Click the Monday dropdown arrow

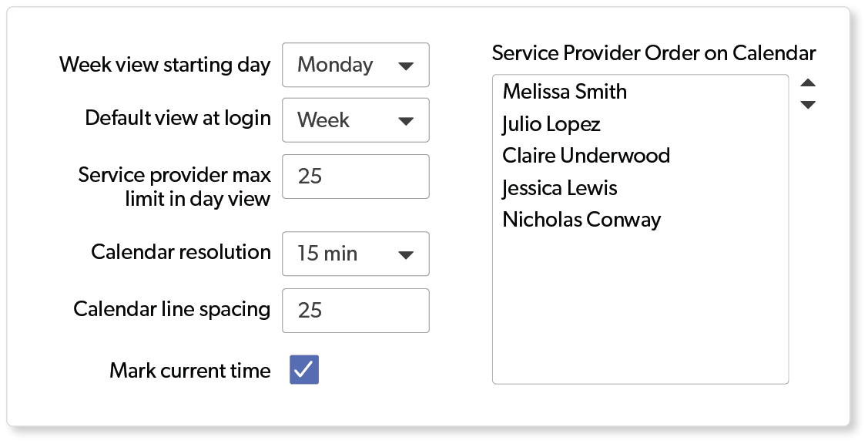[406, 66]
